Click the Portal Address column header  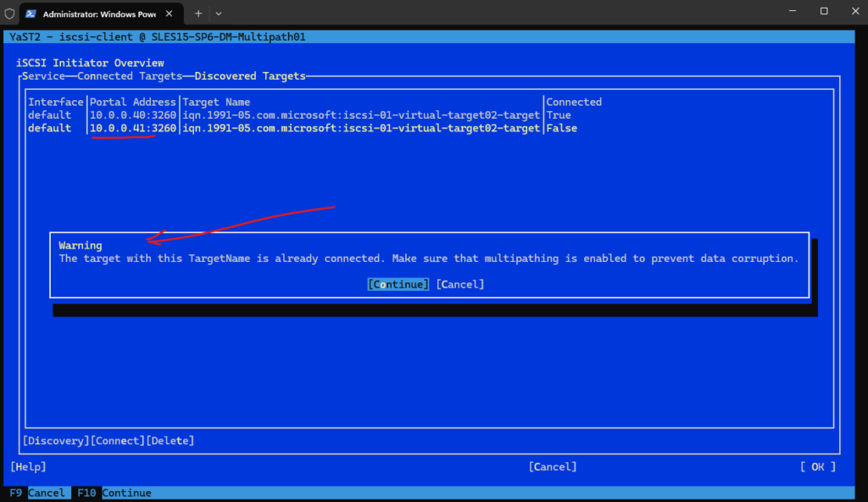pos(133,102)
